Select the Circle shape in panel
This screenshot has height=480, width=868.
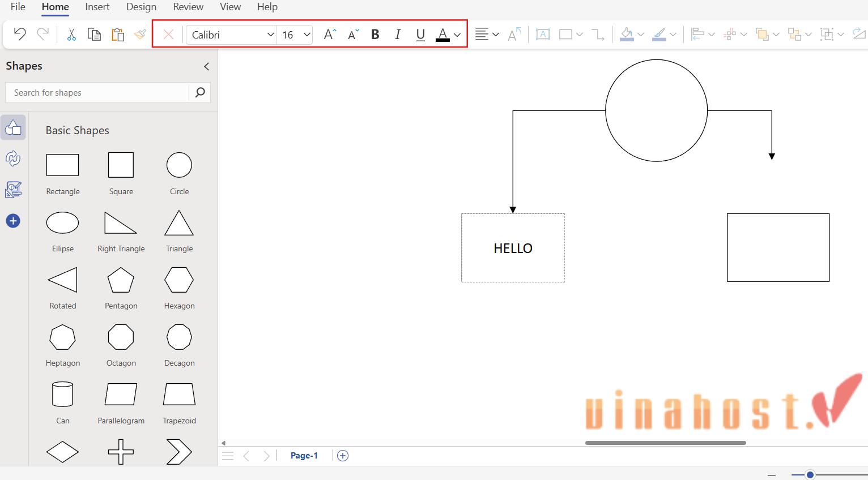179,165
